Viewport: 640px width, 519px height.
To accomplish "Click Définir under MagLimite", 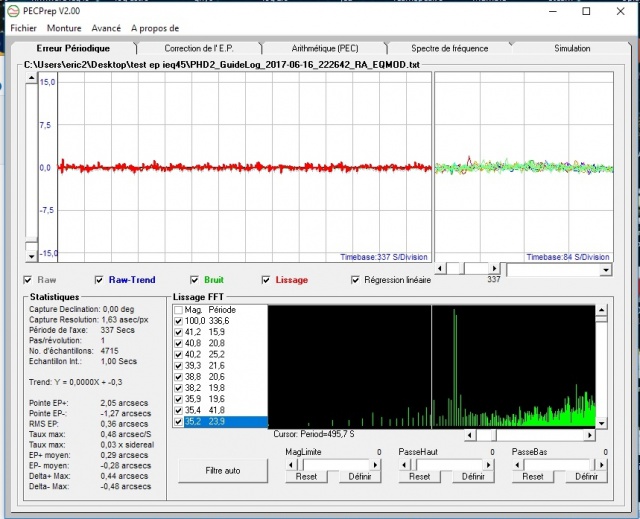I will tap(360, 477).
